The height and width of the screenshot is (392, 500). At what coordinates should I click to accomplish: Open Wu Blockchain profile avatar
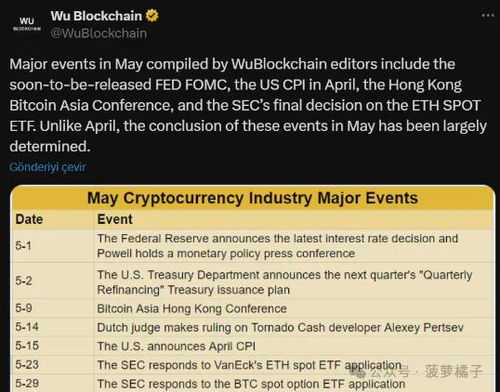(x=27, y=24)
